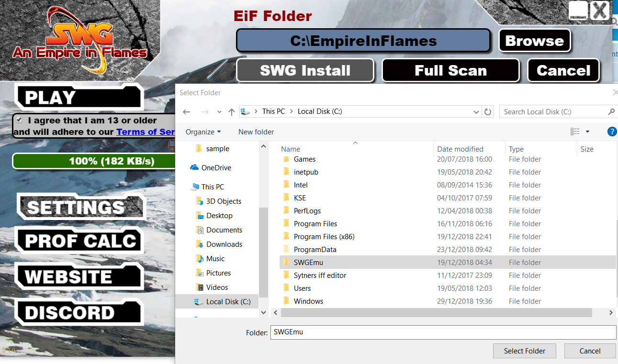The width and height of the screenshot is (618, 364).
Task: Click the Full Scan button
Action: point(450,70)
